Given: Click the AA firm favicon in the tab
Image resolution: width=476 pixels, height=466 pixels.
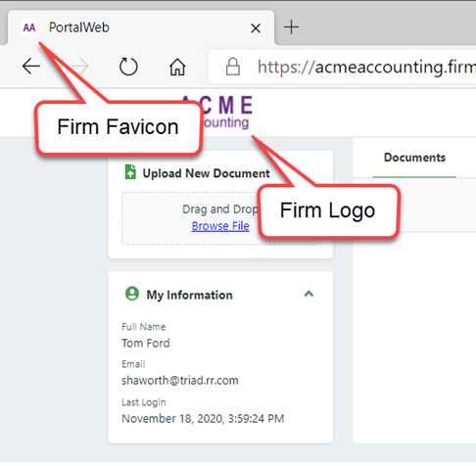Looking at the screenshot, I should pyautogui.click(x=29, y=27).
